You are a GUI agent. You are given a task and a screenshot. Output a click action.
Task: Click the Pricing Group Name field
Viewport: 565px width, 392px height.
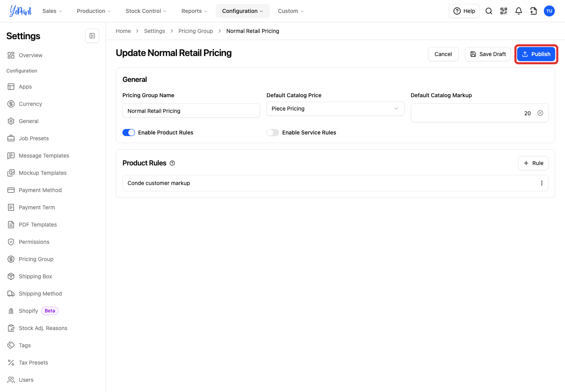click(x=191, y=111)
